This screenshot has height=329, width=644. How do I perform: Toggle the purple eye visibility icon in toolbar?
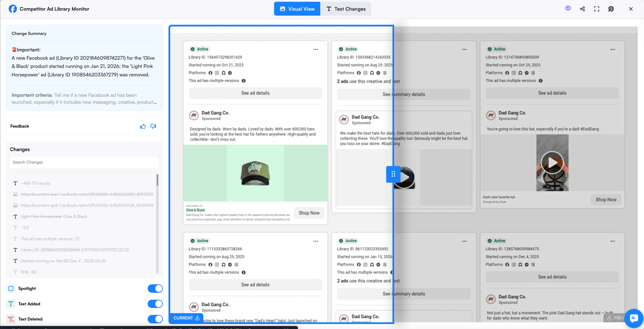point(568,8)
